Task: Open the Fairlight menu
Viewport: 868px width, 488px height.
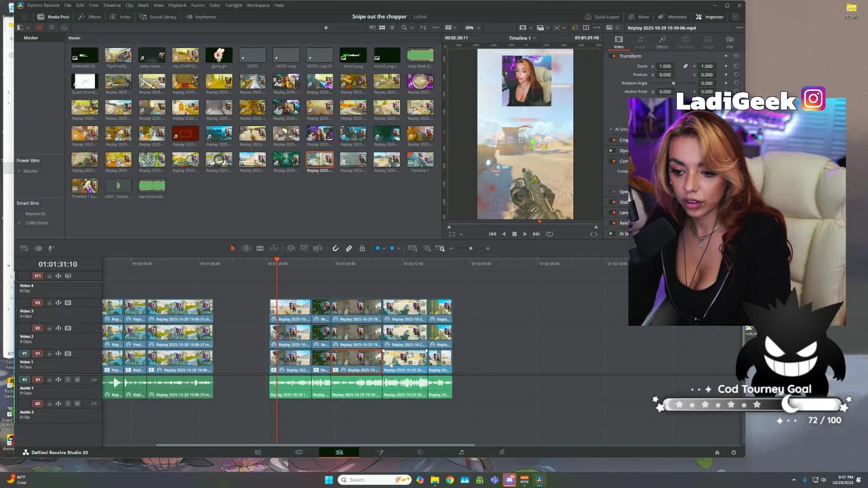Action: click(233, 5)
